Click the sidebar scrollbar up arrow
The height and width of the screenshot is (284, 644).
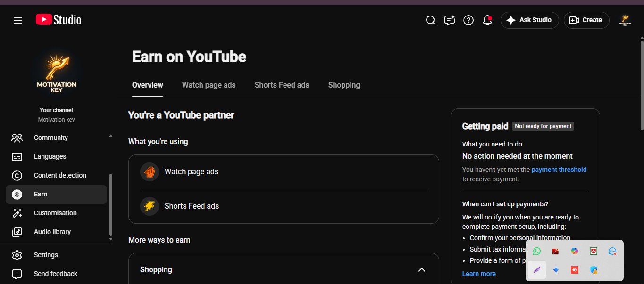[111, 136]
